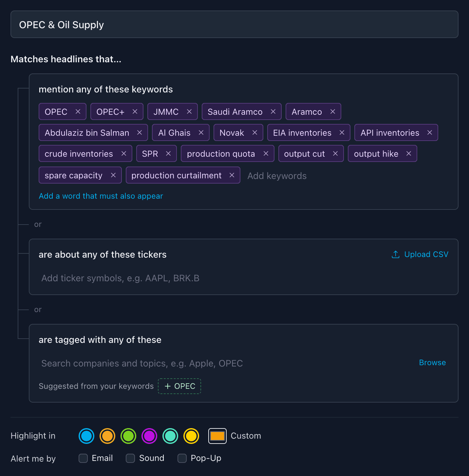The image size is (469, 476).
Task: Add suggested OPEC tag
Action: point(179,386)
